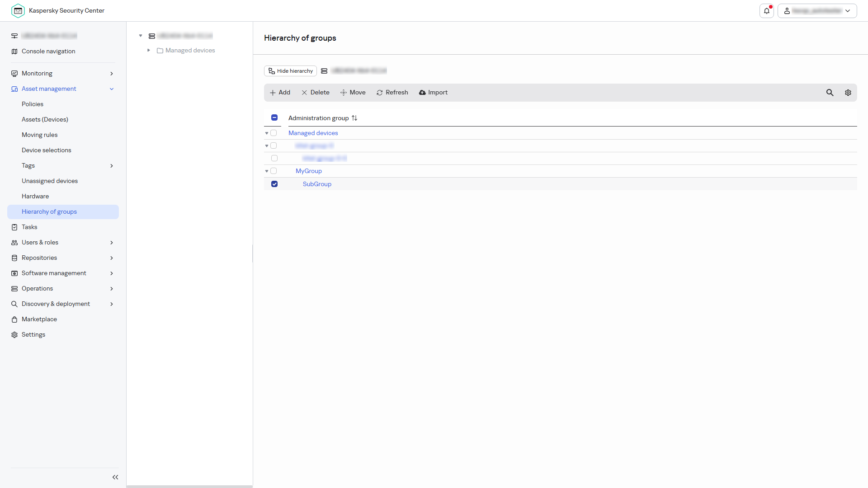This screenshot has width=868, height=488.
Task: Check the box in the row above MyGroup
Action: tap(274, 158)
